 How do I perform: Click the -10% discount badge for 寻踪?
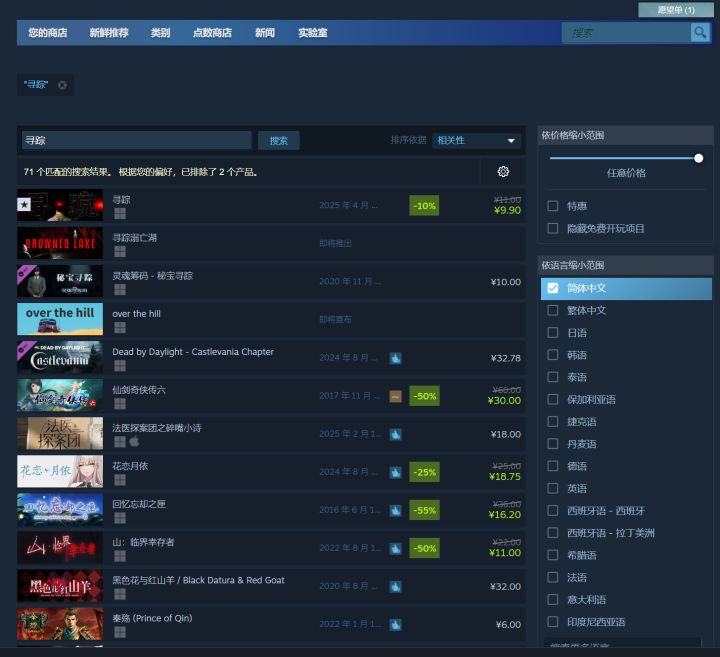(424, 206)
